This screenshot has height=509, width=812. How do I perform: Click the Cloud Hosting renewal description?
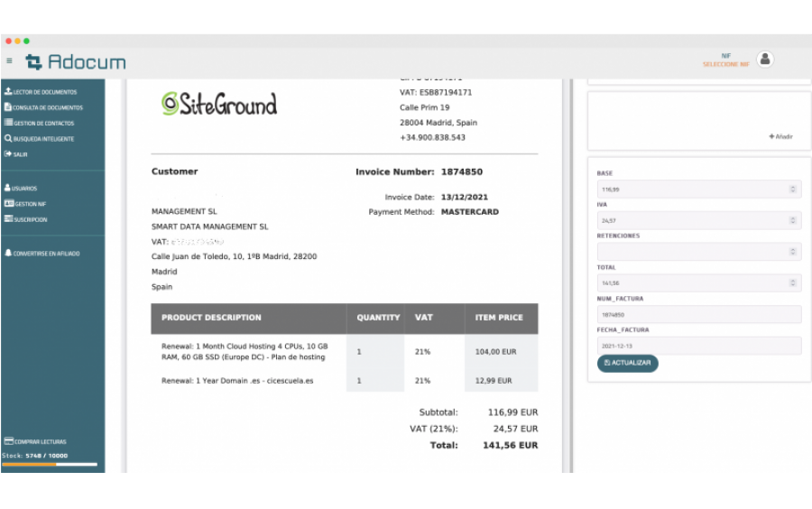[x=245, y=352]
